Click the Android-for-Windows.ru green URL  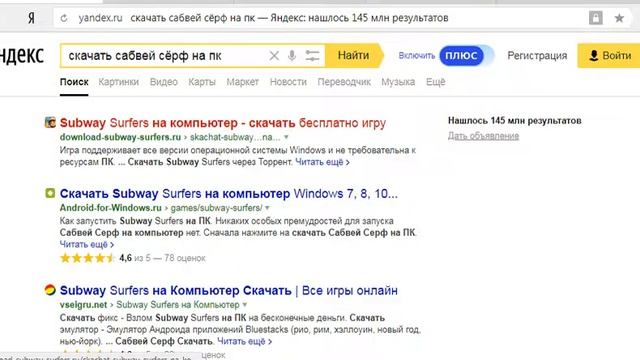tap(111, 208)
